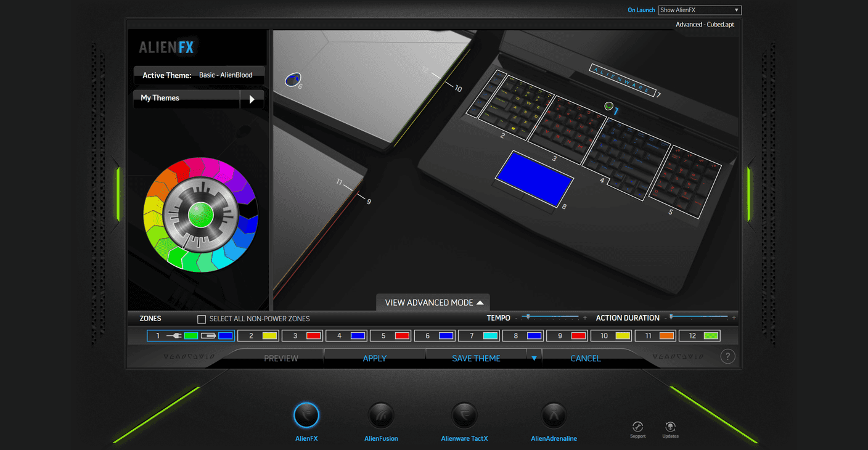Click the Action Duration slider handle

click(x=671, y=316)
